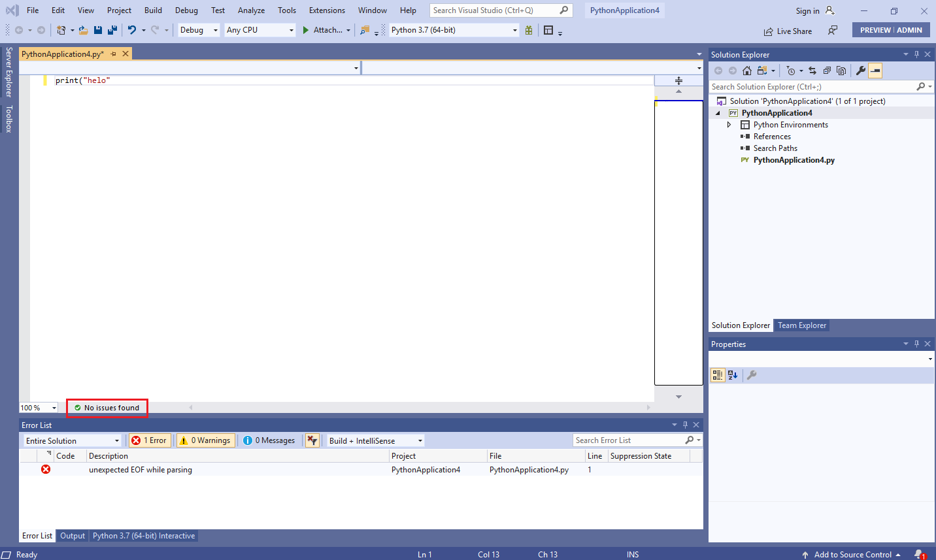Screen dimensions: 936x560
Task: Select PythonApplication4.py in Solution Explorer
Action: [x=794, y=160]
